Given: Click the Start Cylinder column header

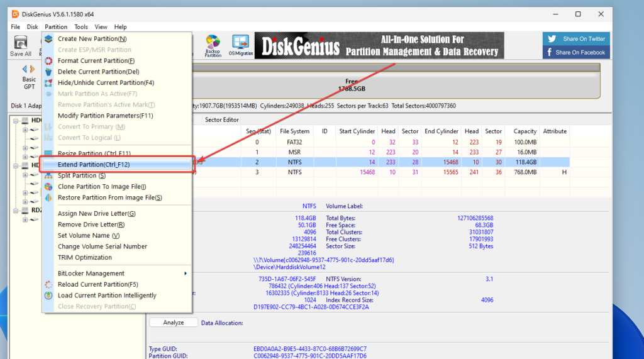Looking at the screenshot, I should (x=357, y=131).
